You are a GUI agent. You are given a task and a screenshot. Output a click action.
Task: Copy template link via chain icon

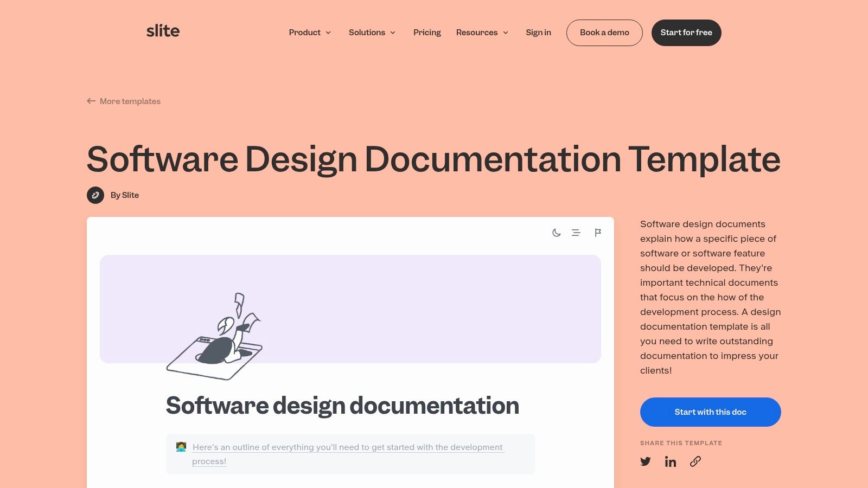695,461
